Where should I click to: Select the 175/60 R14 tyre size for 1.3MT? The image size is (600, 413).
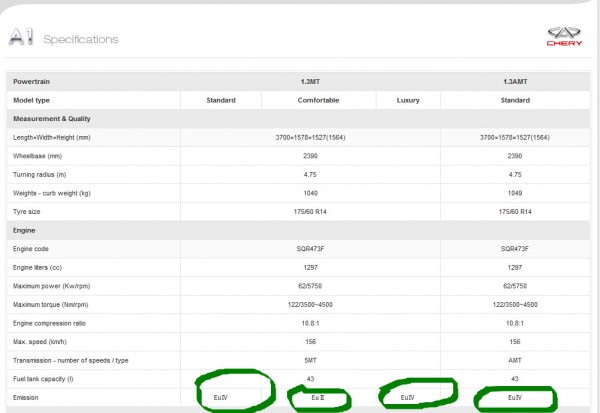coord(310,212)
